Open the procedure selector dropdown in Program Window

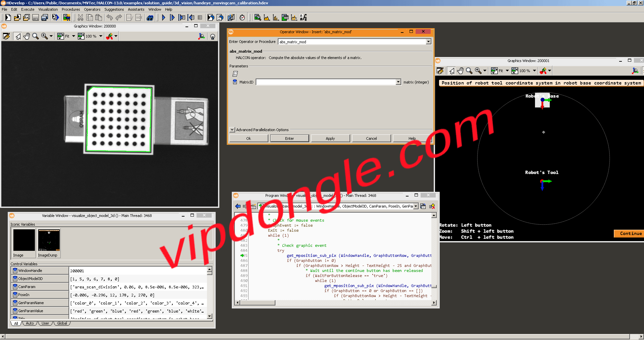click(x=415, y=206)
